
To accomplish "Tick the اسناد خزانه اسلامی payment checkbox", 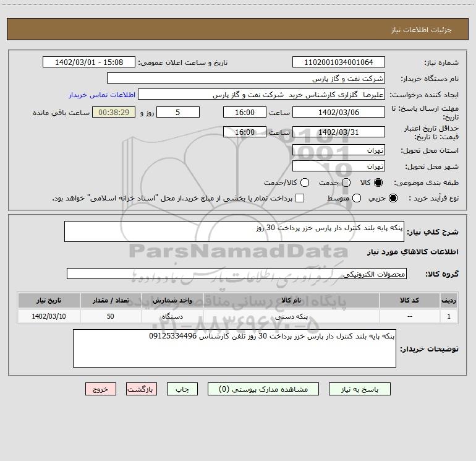I will tap(300, 198).
